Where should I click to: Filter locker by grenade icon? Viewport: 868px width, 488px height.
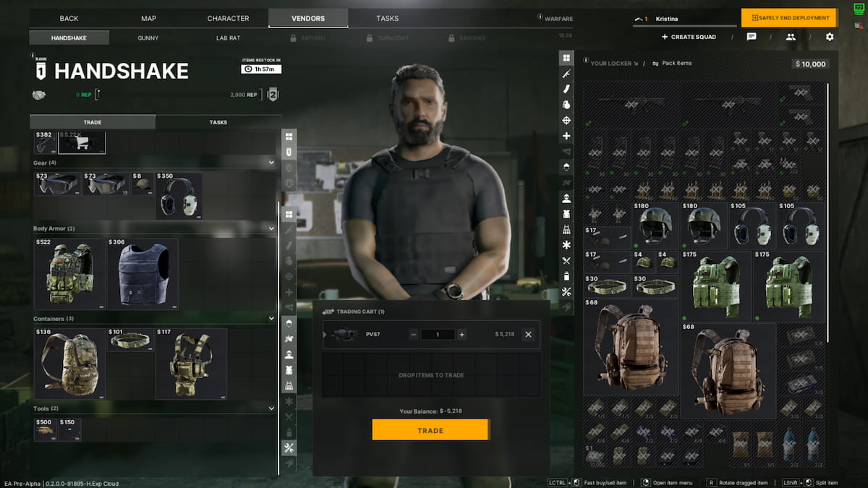point(566,104)
